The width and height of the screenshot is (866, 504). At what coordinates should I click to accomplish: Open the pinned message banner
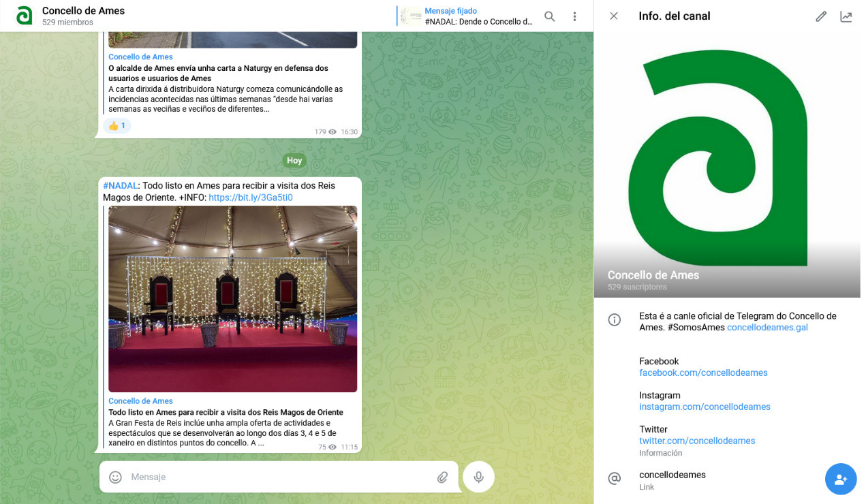click(x=465, y=16)
